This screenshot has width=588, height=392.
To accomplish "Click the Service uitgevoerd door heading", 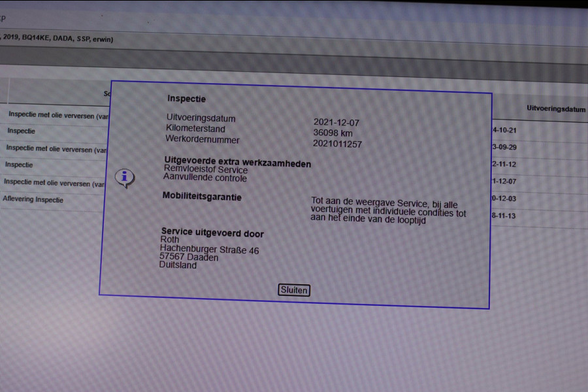I will [212, 233].
